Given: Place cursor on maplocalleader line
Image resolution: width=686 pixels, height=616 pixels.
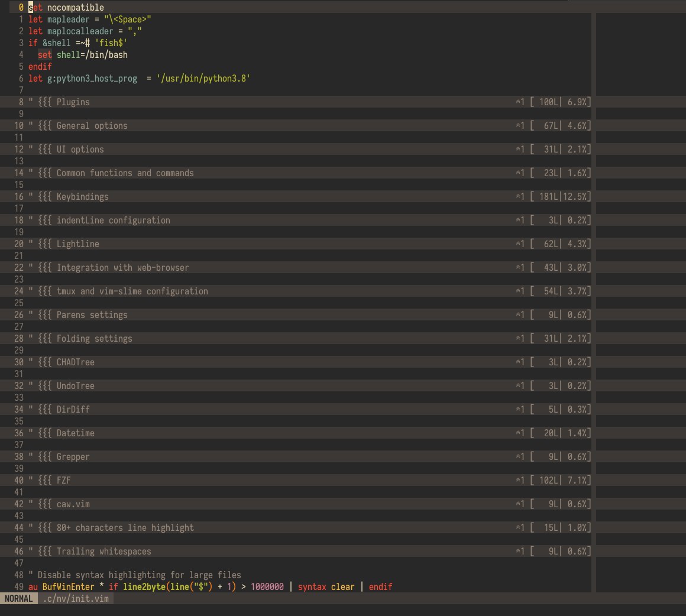Looking at the screenshot, I should tap(85, 31).
